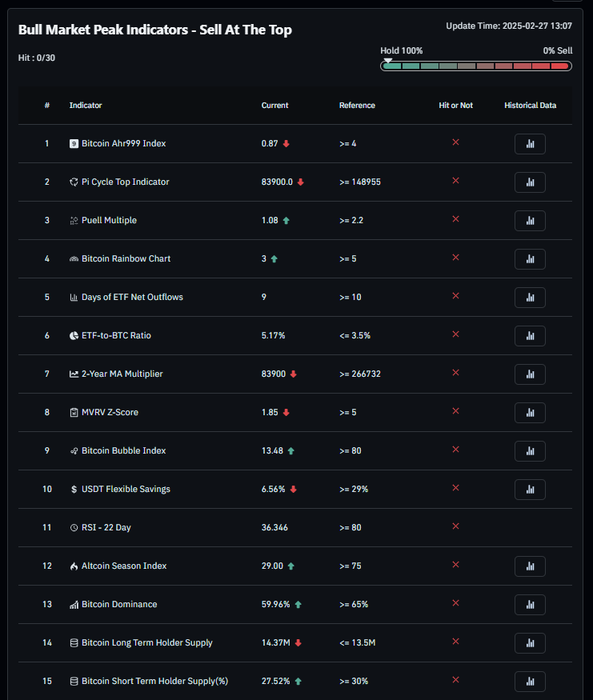This screenshot has height=700, width=593.
Task: Click the >= 148955 reference value
Action: coord(360,182)
